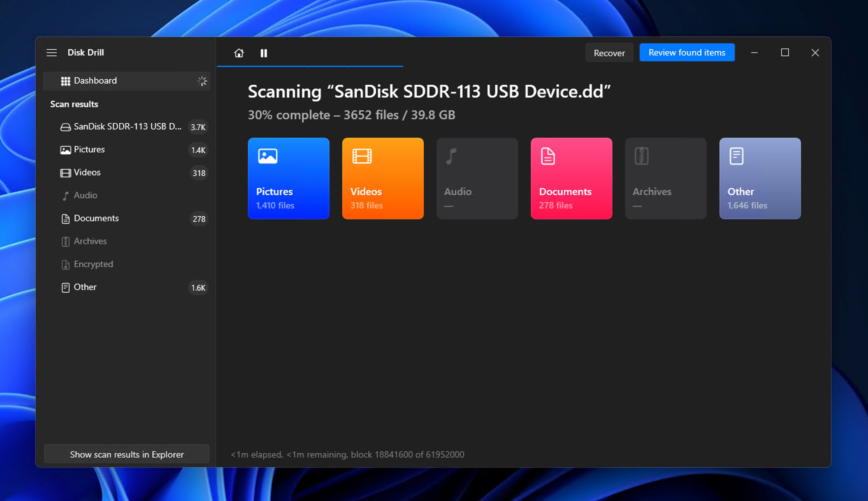This screenshot has width=868, height=501.
Task: Open Show scan results in Explorer
Action: (x=127, y=454)
